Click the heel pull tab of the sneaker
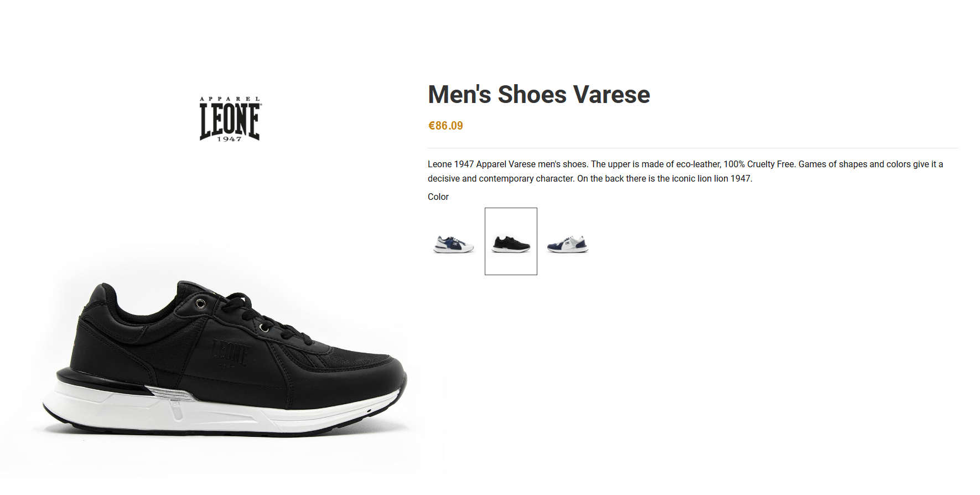Image resolution: width=980 pixels, height=495 pixels. click(100, 293)
